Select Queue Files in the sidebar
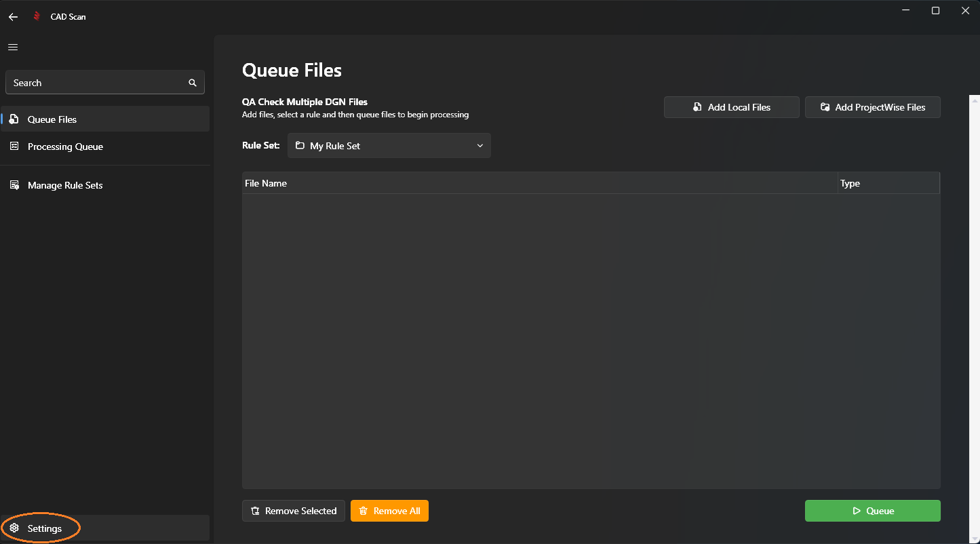 pos(52,119)
